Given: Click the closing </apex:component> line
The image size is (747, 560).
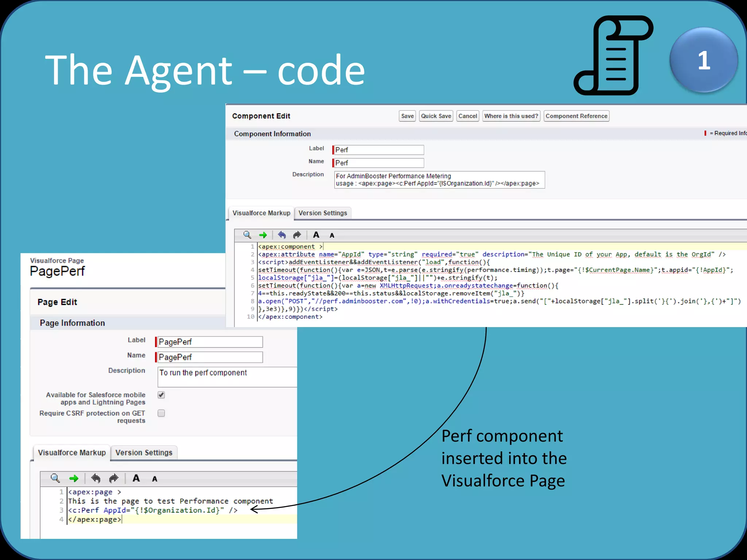Looking at the screenshot, I should [290, 317].
